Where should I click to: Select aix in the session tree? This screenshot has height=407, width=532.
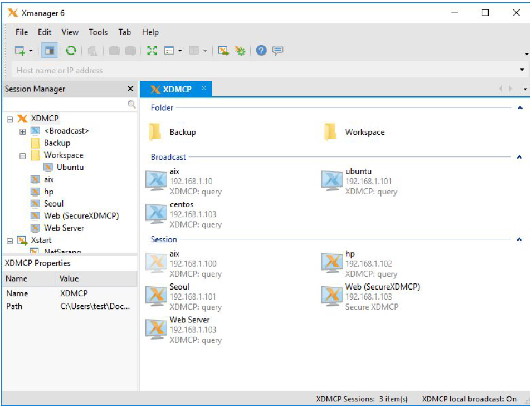[49, 179]
